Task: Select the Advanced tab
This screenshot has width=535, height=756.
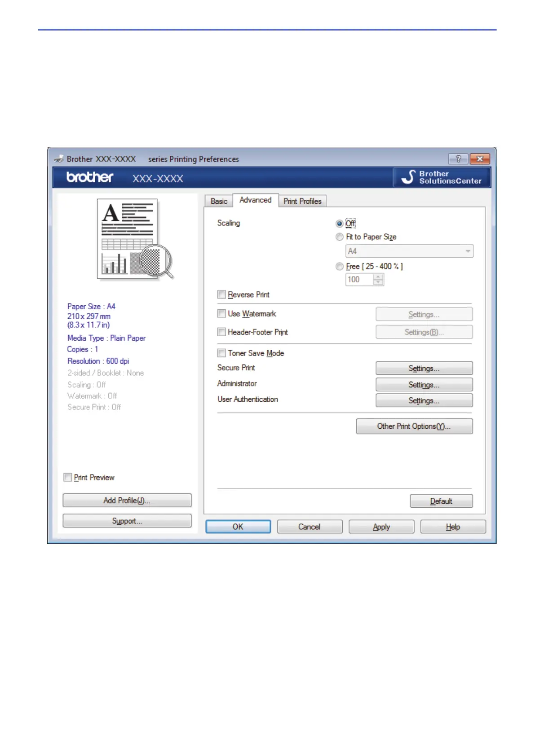Action: pyautogui.click(x=256, y=200)
